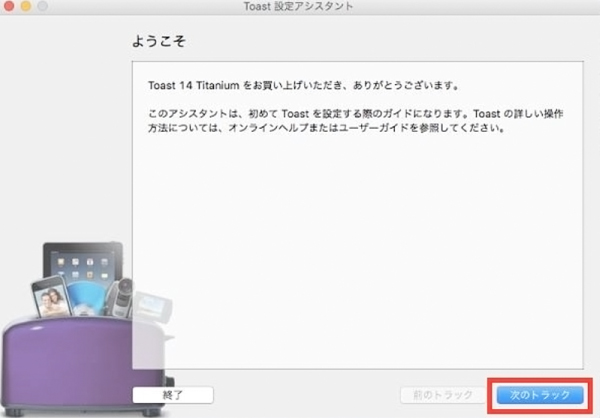Click the ようこそ heading text
Image resolution: width=600 pixels, height=418 pixels.
[159, 41]
